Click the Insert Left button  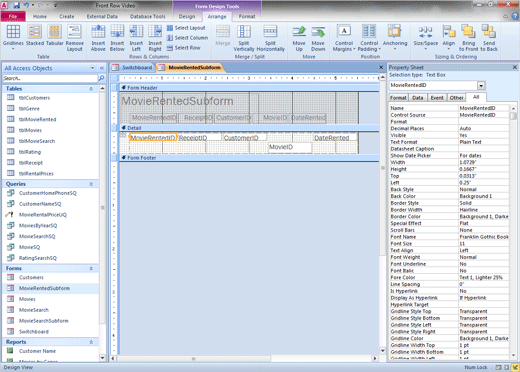(x=136, y=38)
